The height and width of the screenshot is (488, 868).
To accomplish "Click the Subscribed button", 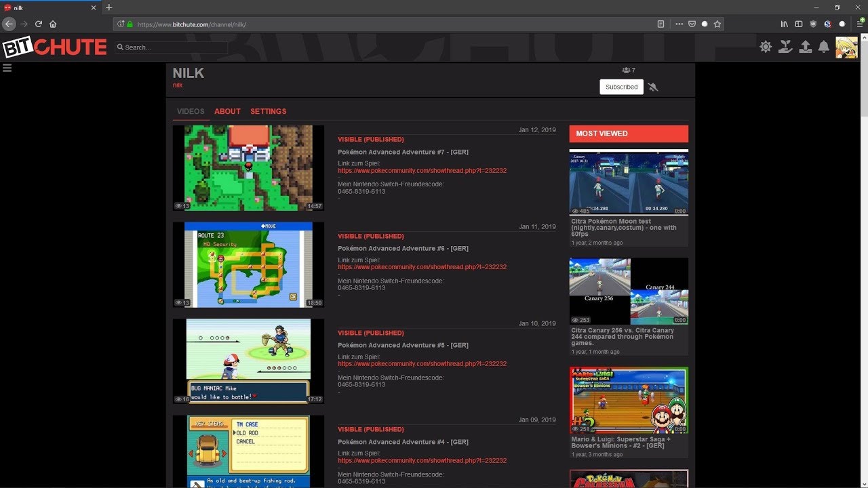I will pyautogui.click(x=621, y=87).
